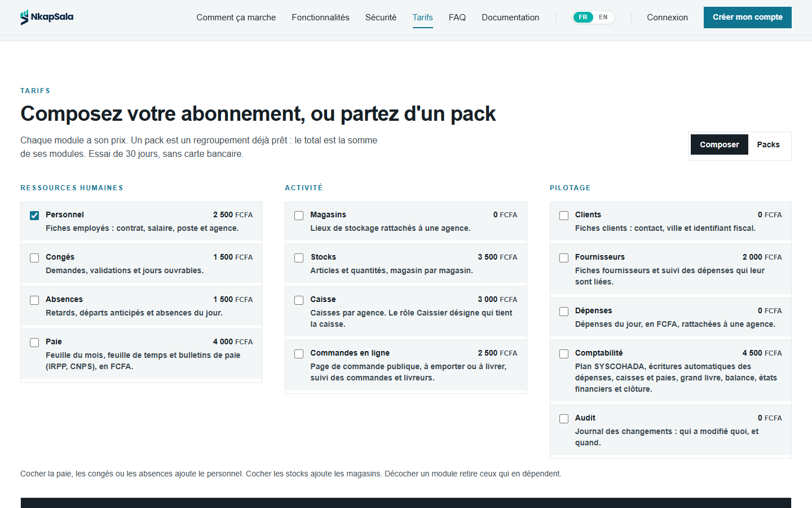
Task: Tick the Caisse module checkbox
Action: point(299,300)
